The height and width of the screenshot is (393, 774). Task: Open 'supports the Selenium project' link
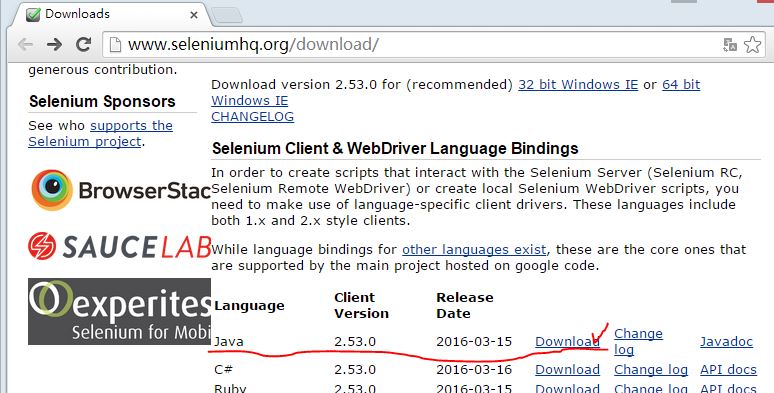[100, 133]
